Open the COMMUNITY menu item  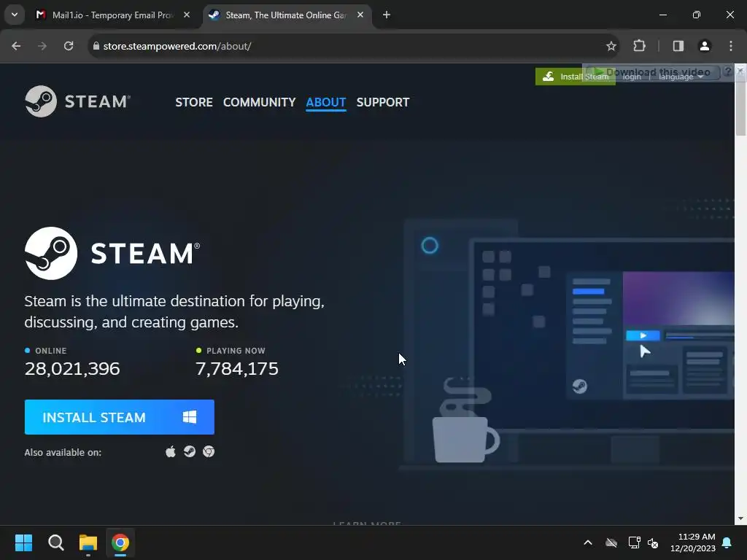[259, 102]
